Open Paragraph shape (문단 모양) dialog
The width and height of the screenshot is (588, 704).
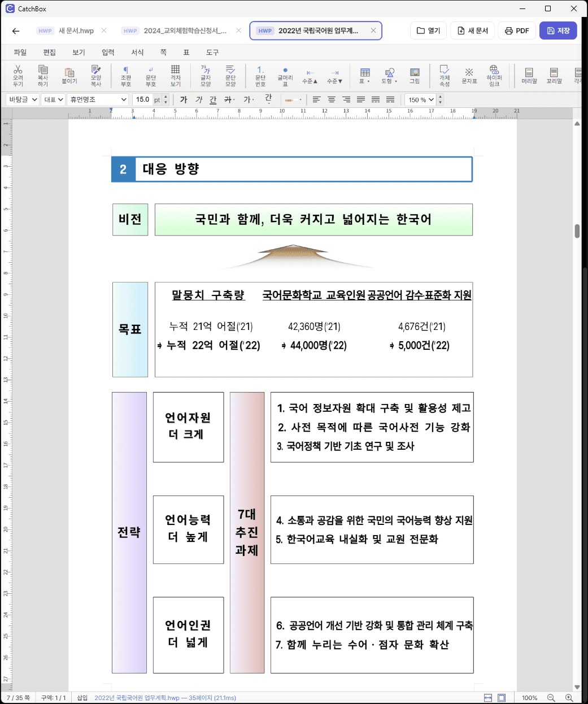click(x=230, y=75)
